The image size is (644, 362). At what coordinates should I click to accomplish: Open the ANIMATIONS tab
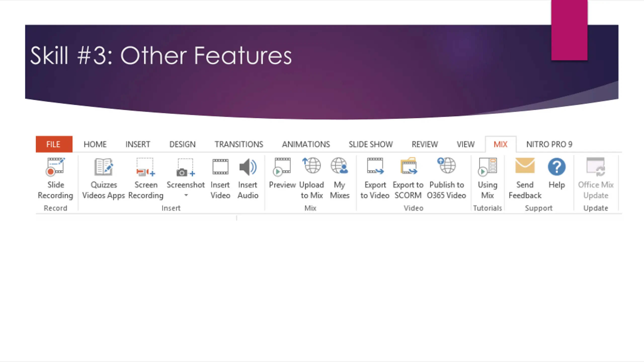pyautogui.click(x=306, y=144)
